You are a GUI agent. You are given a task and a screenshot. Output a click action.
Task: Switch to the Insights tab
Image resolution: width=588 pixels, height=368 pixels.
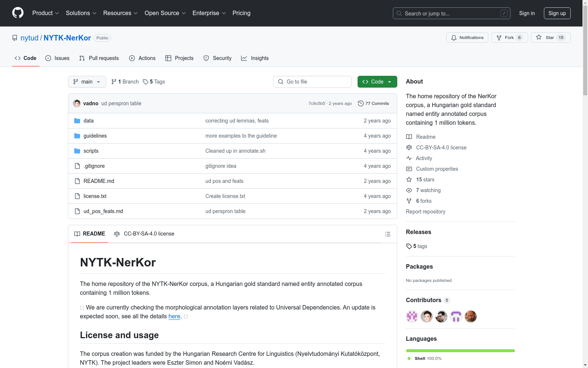[255, 58]
